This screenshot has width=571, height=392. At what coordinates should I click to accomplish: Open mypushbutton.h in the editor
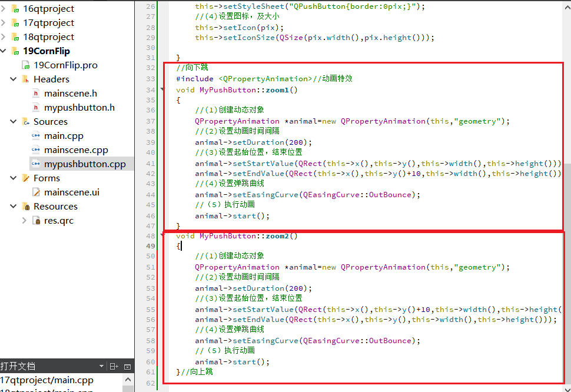pos(79,108)
